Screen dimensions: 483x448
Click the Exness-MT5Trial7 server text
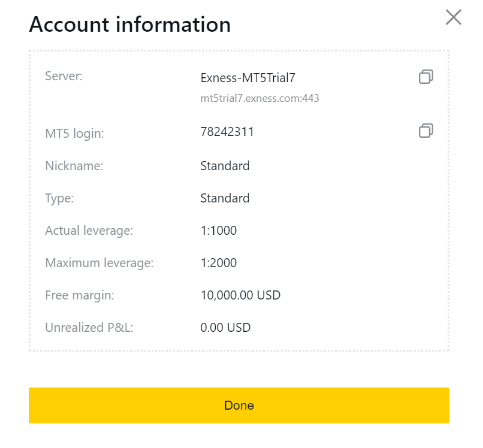(x=247, y=78)
